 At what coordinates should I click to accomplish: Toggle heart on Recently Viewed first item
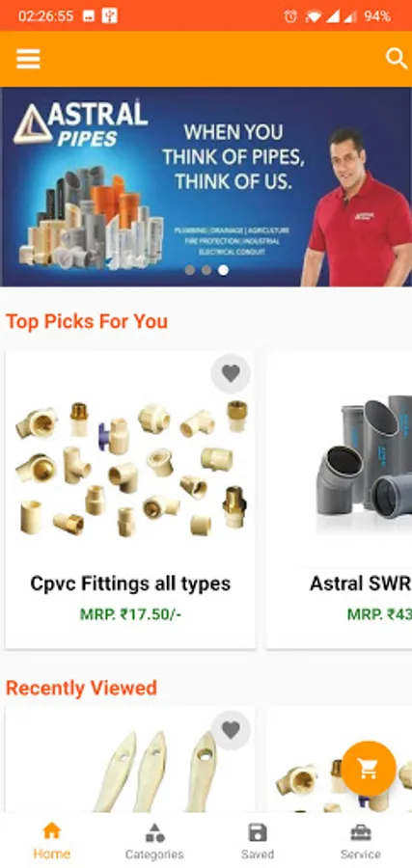click(x=231, y=730)
